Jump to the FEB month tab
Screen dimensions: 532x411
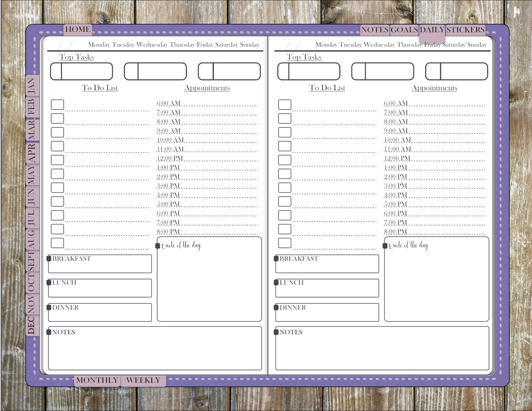click(x=32, y=107)
